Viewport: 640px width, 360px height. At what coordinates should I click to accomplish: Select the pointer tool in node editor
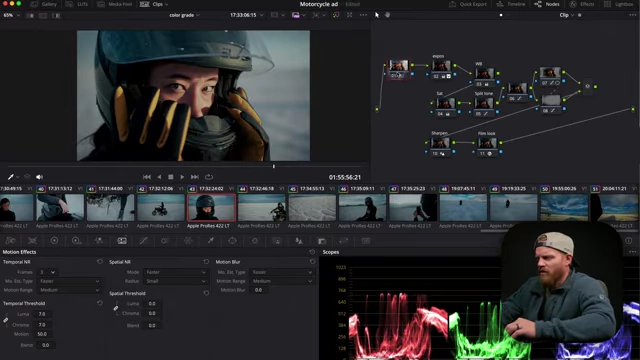click(x=377, y=15)
